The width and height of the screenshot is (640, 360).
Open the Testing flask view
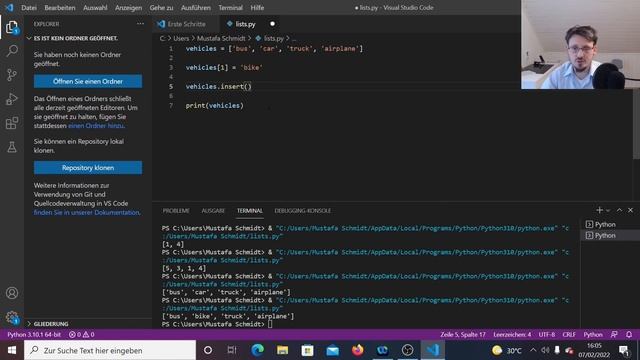12,147
